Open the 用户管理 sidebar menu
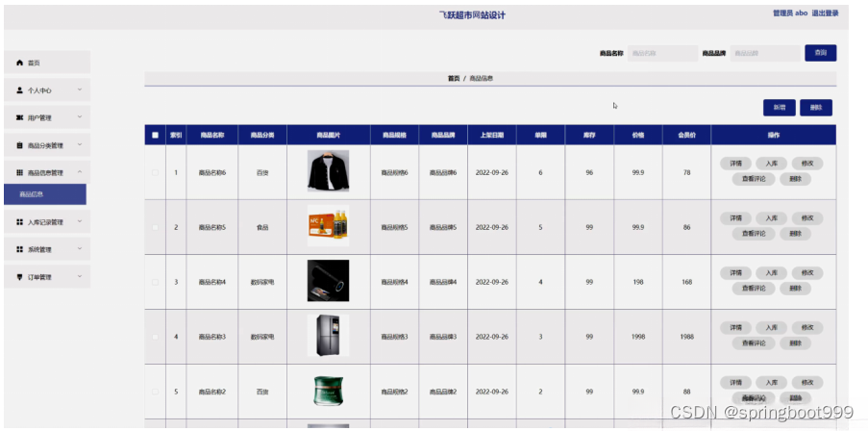The image size is (868, 431). (47, 117)
